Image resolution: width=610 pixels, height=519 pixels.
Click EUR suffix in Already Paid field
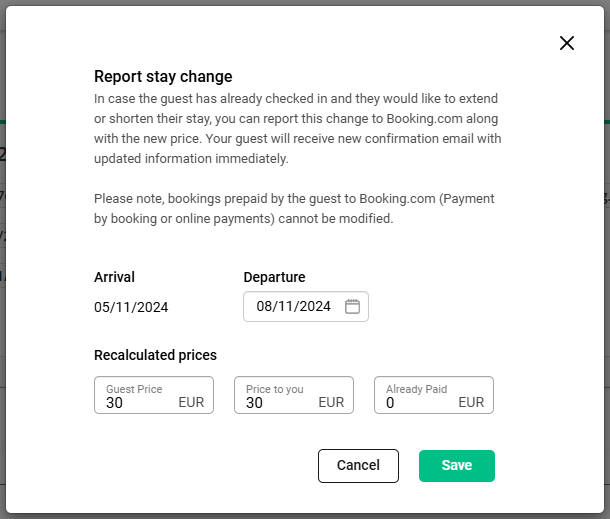pos(471,403)
